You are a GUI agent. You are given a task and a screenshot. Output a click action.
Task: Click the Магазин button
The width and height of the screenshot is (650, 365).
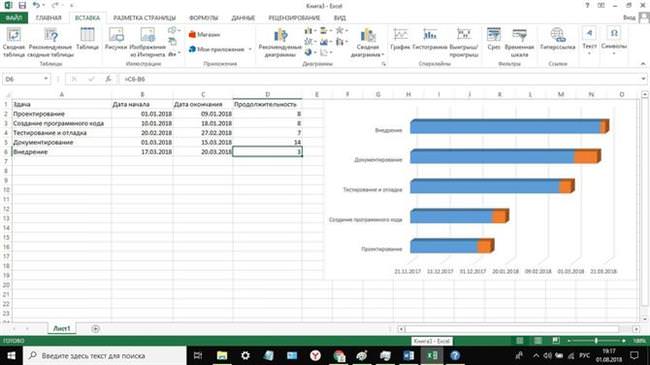click(204, 34)
